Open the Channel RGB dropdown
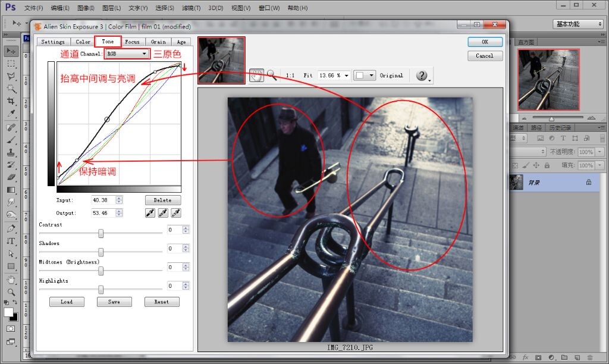This screenshot has height=364, width=609. click(x=127, y=54)
